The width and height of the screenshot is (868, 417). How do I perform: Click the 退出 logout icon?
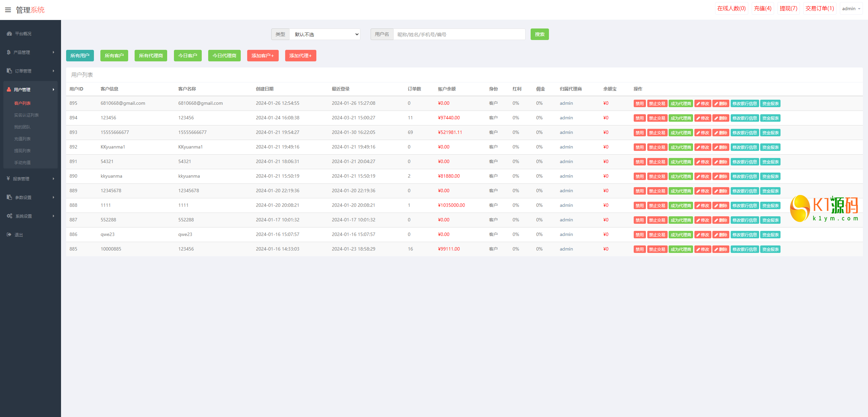coord(9,235)
